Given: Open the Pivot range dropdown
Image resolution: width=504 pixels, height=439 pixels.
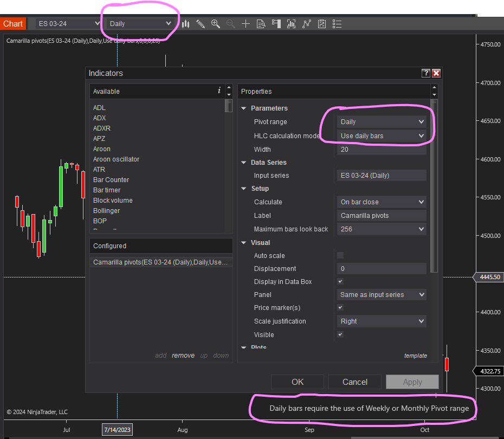Looking at the screenshot, I should click(x=382, y=122).
